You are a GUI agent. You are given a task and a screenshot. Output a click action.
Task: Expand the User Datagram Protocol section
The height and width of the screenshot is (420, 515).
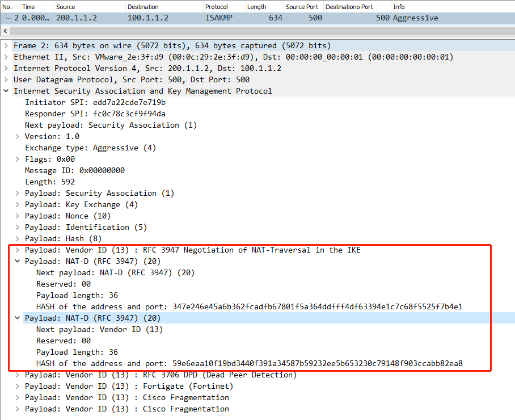pyautogui.click(x=6, y=79)
